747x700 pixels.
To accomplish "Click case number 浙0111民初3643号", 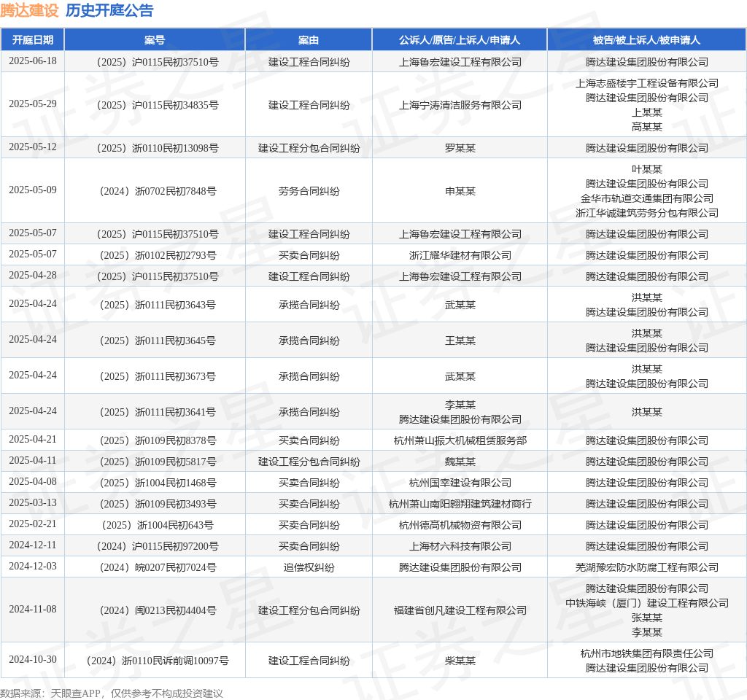I will pyautogui.click(x=158, y=305).
